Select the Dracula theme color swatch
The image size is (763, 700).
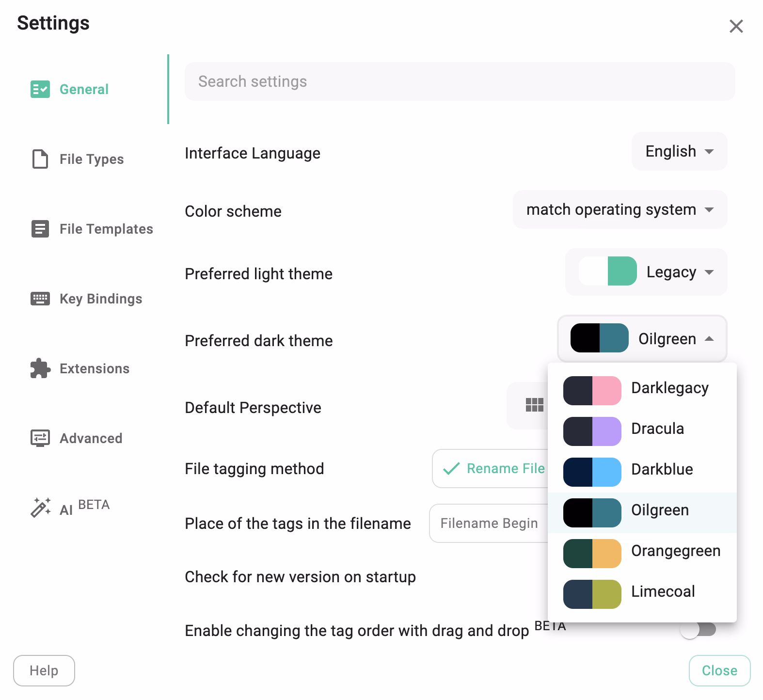[592, 431]
